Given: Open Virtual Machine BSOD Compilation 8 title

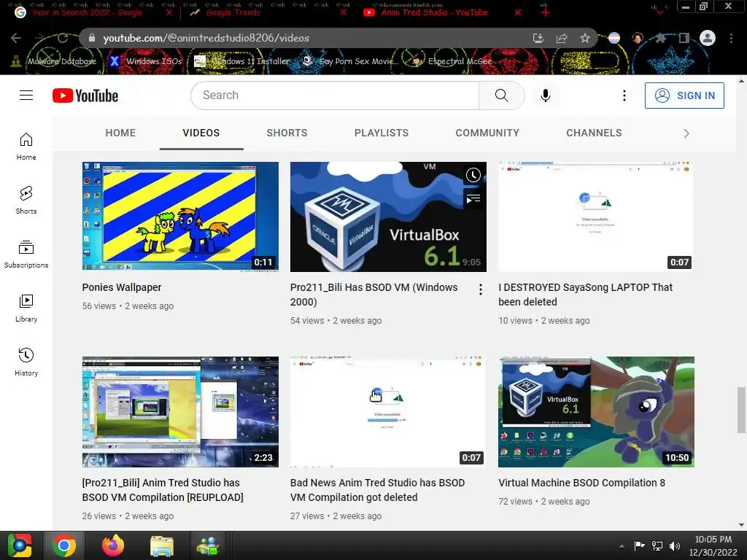Looking at the screenshot, I should click(581, 483).
